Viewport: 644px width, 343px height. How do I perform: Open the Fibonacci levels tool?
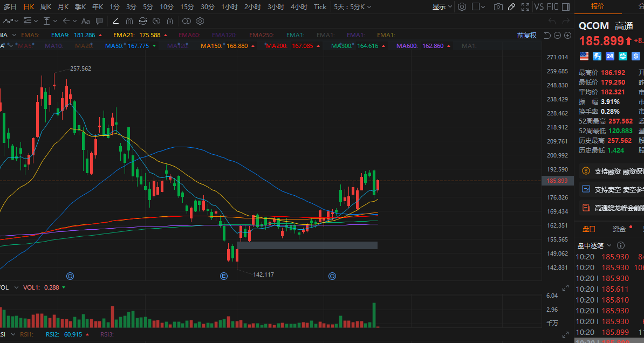[x=28, y=21]
